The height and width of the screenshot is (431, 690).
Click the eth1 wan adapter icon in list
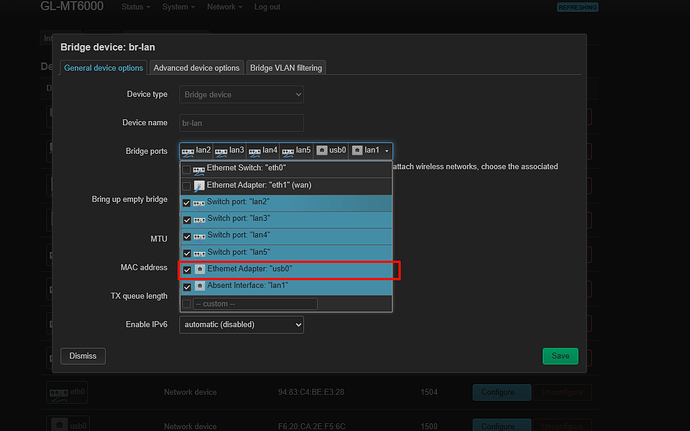[199, 186]
